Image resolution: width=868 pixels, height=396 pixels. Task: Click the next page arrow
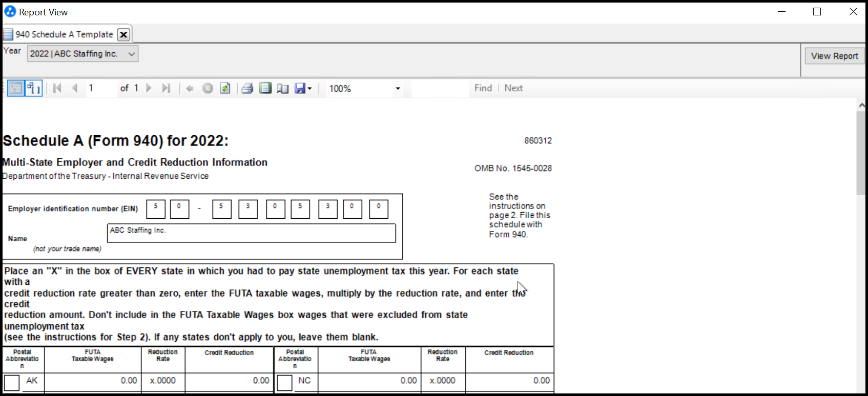pos(149,88)
